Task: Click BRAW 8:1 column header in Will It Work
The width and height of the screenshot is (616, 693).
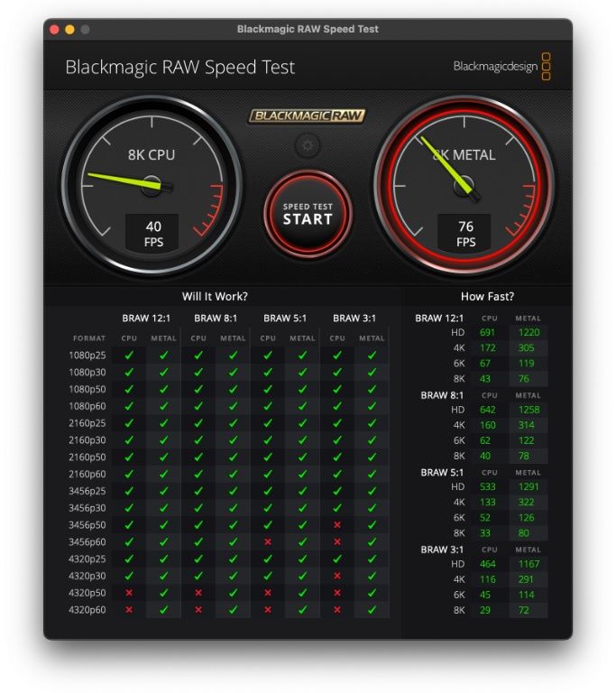Action: 216,319
